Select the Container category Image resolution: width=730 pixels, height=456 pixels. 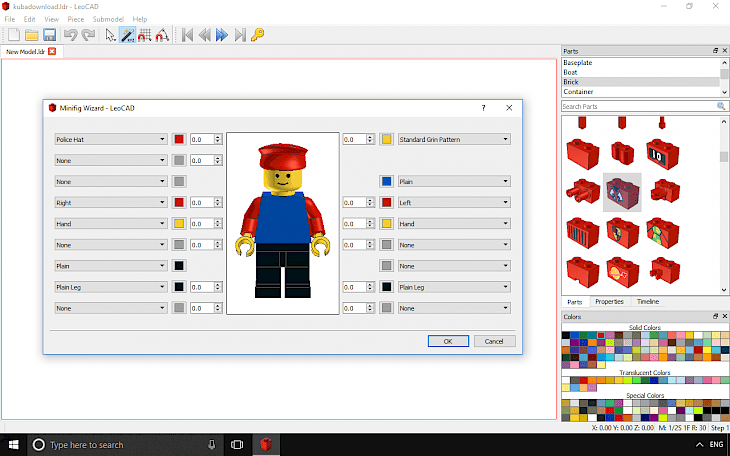tap(641, 92)
